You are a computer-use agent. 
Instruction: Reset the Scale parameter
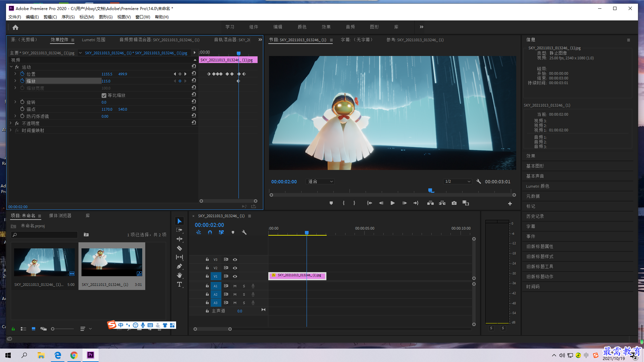194,80
